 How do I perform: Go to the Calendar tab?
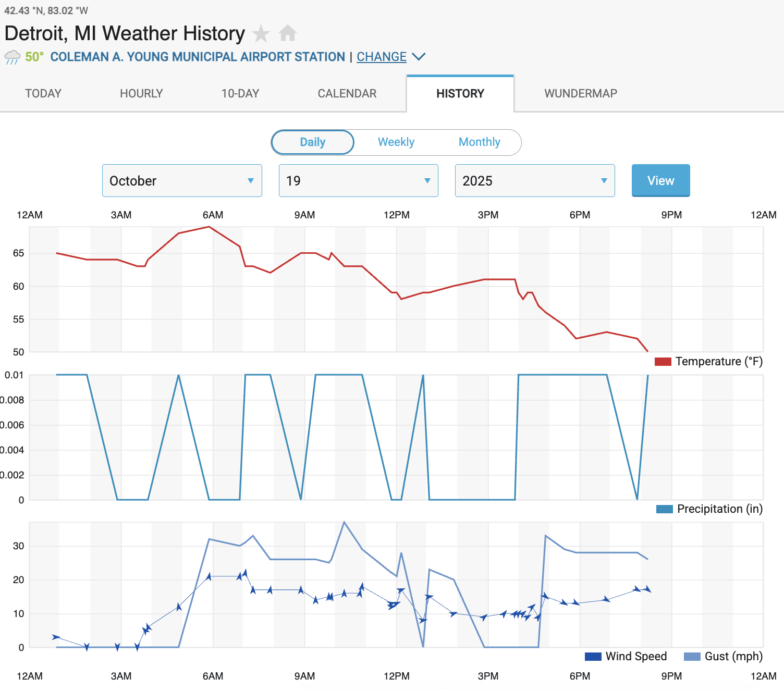347,94
